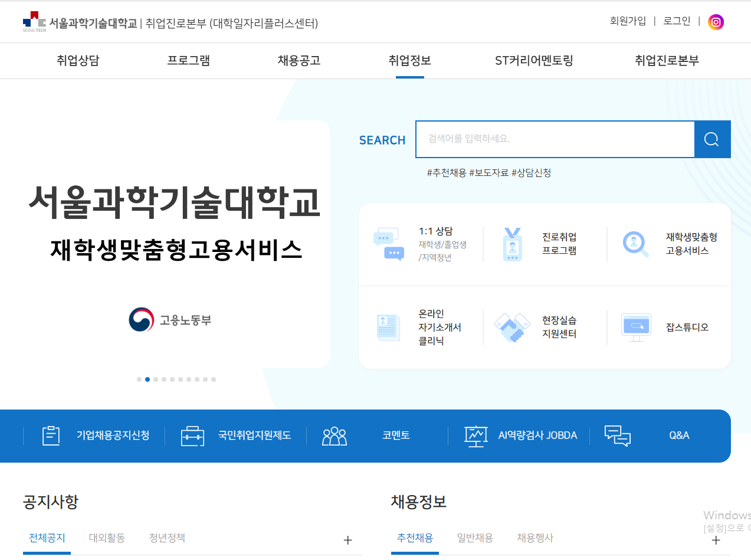Open the 1:1 상담 chat bubbles icon
The height and width of the screenshot is (560, 751).
pyautogui.click(x=389, y=244)
